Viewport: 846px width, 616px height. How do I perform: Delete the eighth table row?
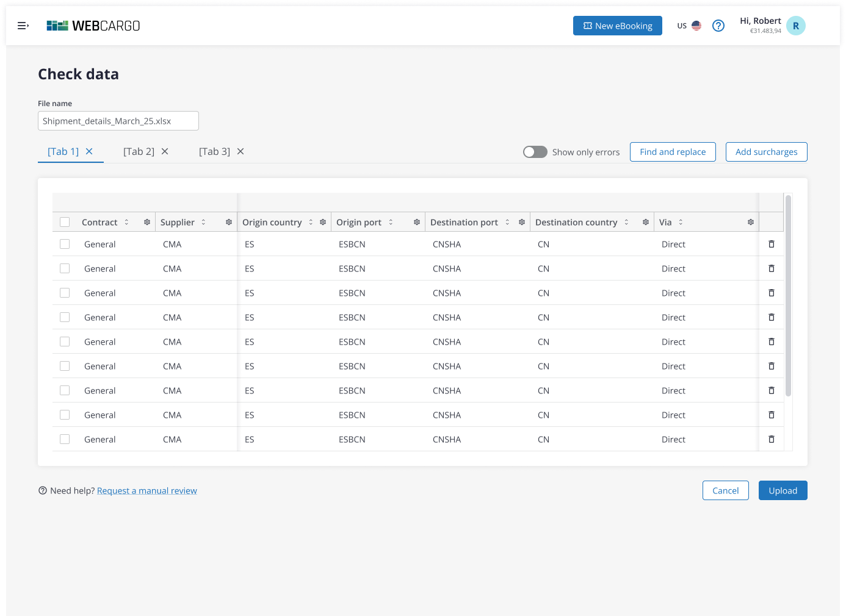772,415
